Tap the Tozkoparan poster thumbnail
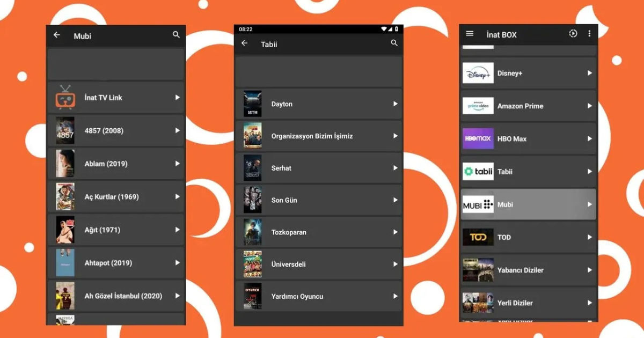 click(x=252, y=232)
